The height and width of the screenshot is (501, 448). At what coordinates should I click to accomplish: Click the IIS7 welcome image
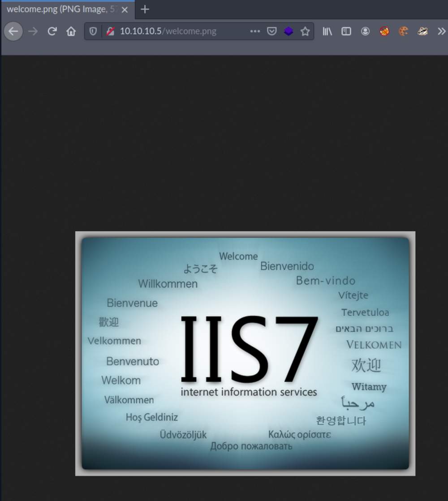point(245,353)
